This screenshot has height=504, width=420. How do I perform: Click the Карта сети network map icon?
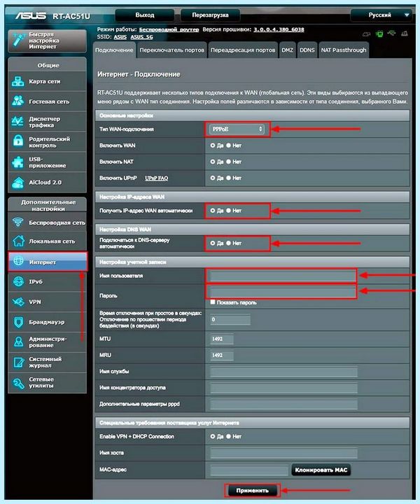(x=18, y=81)
